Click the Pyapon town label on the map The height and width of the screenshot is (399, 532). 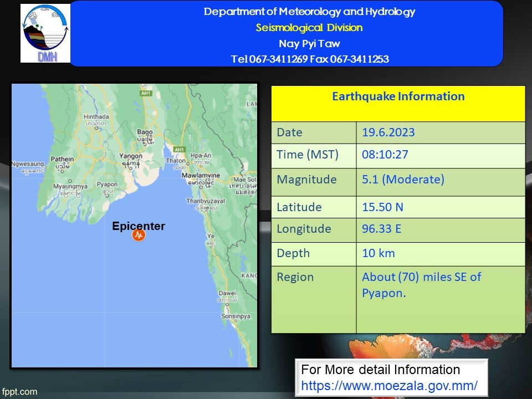point(107,185)
